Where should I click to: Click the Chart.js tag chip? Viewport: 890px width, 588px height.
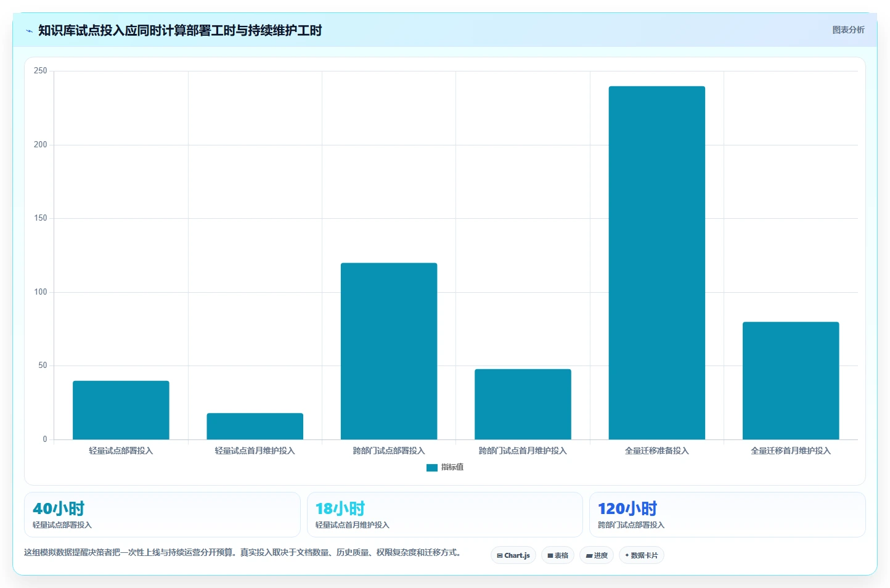point(513,555)
